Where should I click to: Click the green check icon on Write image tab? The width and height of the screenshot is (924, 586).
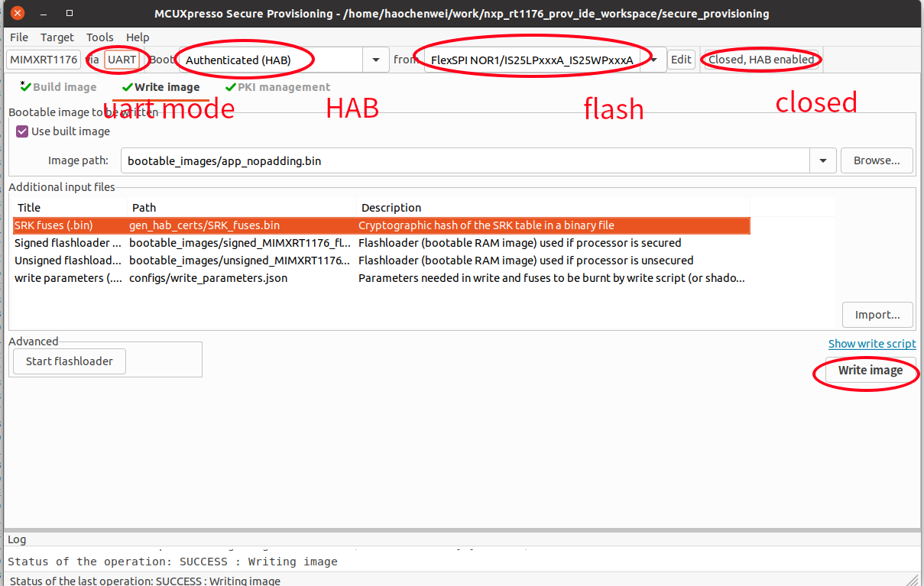pyautogui.click(x=127, y=87)
